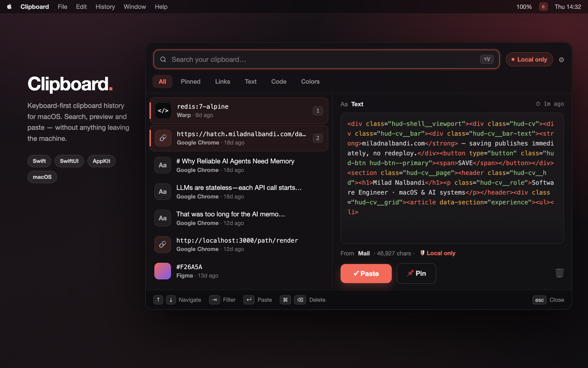This screenshot has height=368, width=588.
Task: Pin the selected clipboard item
Action: click(416, 274)
